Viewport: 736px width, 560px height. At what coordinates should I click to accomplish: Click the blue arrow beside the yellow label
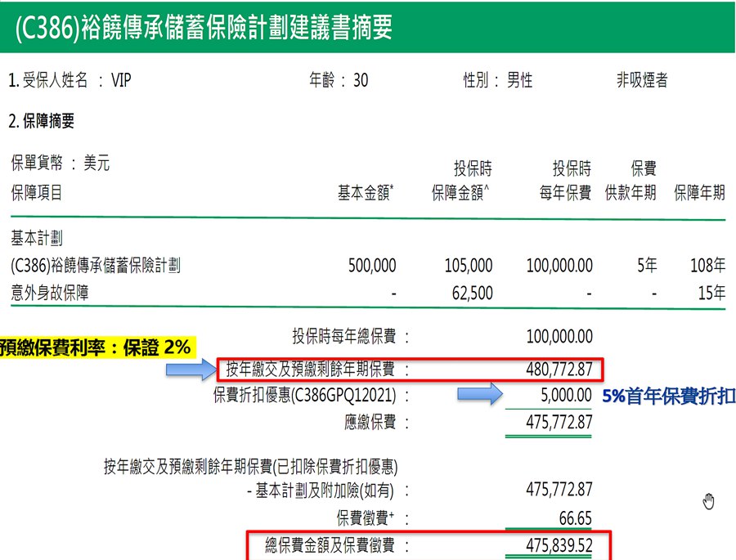pyautogui.click(x=189, y=370)
